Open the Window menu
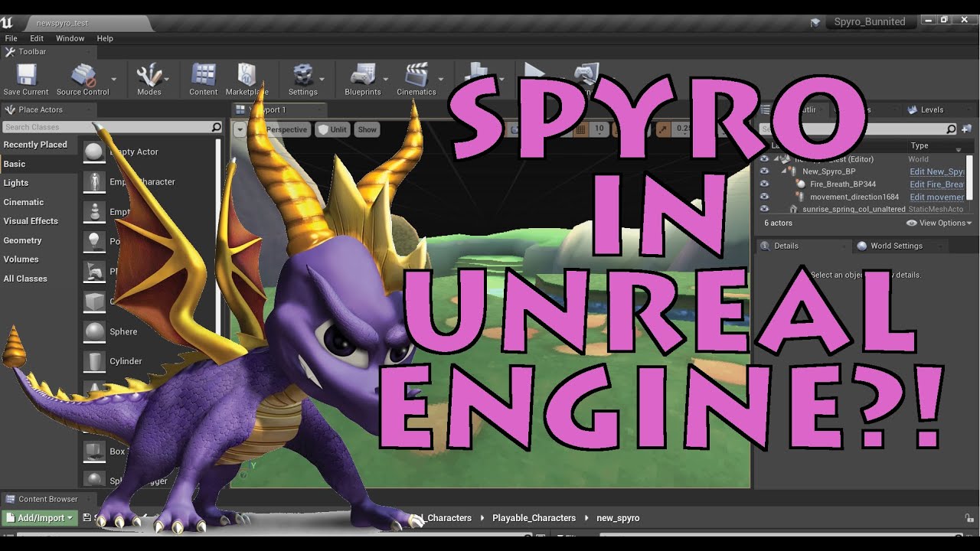980x551 pixels. click(70, 38)
